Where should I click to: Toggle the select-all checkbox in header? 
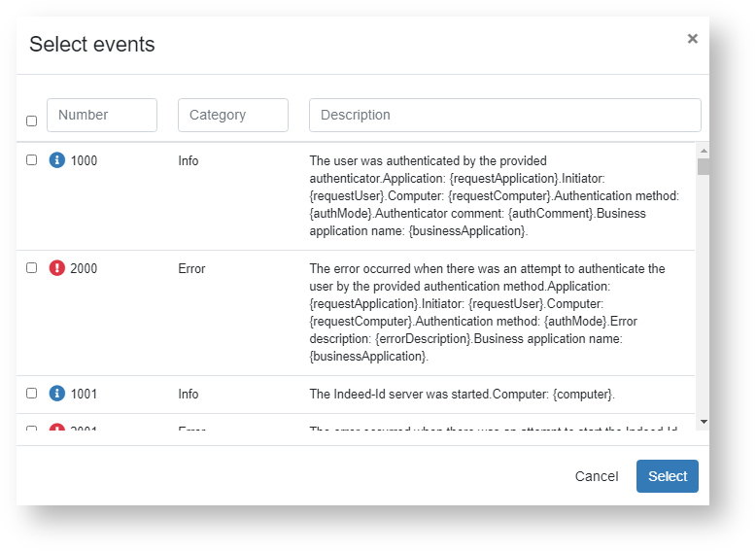pos(31,121)
